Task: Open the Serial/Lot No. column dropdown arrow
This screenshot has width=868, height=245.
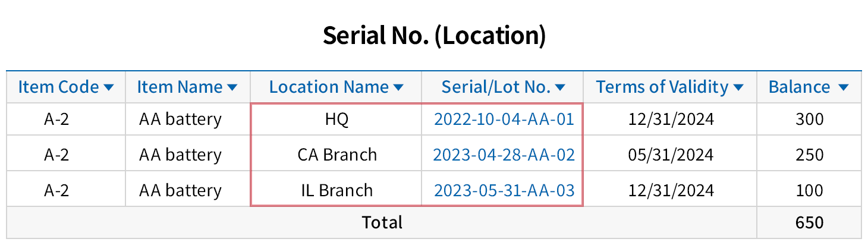Action: coord(560,88)
